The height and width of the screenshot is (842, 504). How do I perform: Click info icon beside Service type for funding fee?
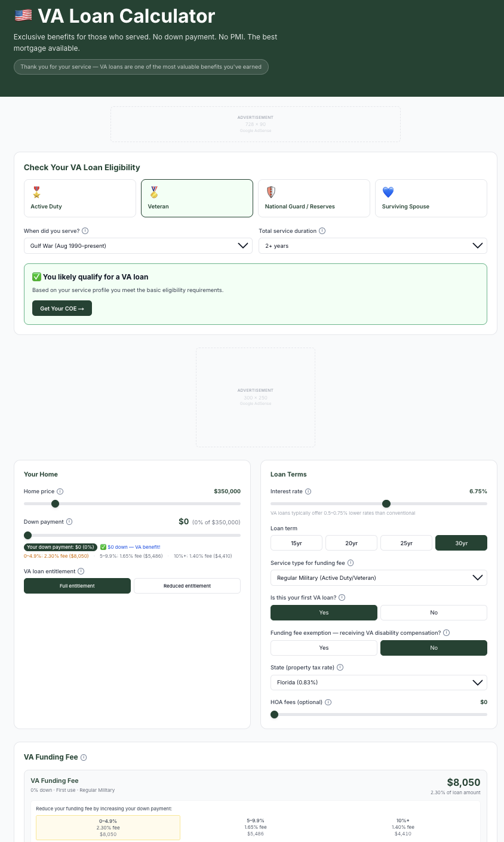[x=351, y=563]
